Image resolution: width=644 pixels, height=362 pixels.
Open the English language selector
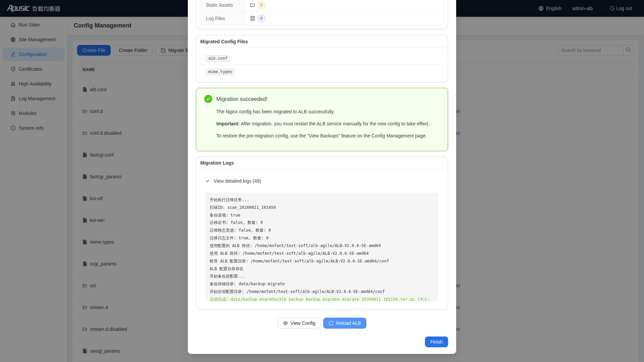[x=550, y=8]
